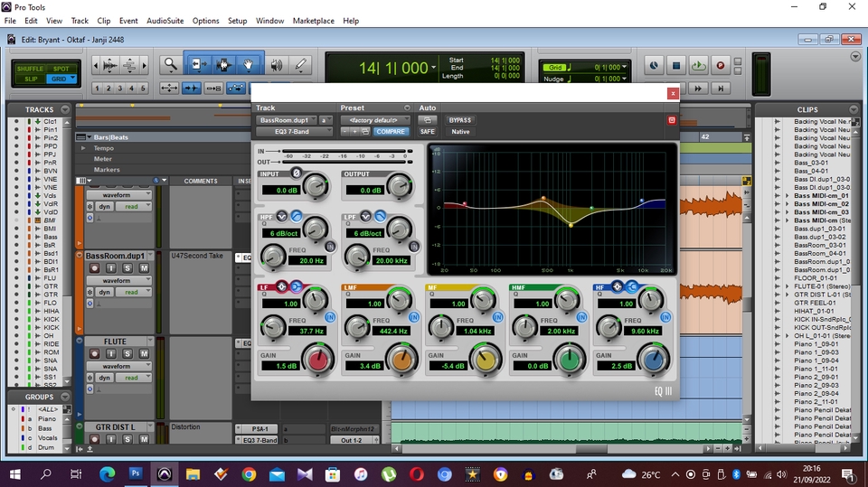Image resolution: width=868 pixels, height=487 pixels.
Task: Select HF peak filter type icon
Action: pos(618,286)
